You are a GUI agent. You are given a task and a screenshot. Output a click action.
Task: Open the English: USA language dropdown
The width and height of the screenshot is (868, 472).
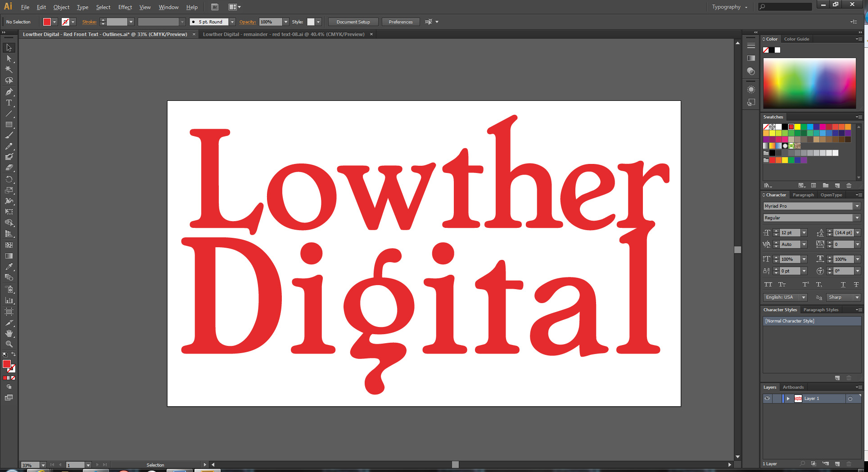pyautogui.click(x=803, y=297)
